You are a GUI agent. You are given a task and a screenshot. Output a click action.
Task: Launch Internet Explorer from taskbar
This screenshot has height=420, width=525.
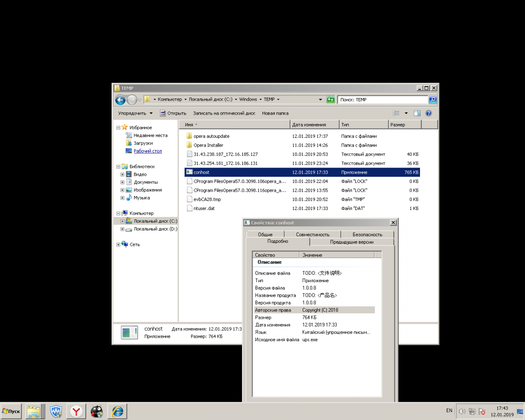click(x=117, y=411)
